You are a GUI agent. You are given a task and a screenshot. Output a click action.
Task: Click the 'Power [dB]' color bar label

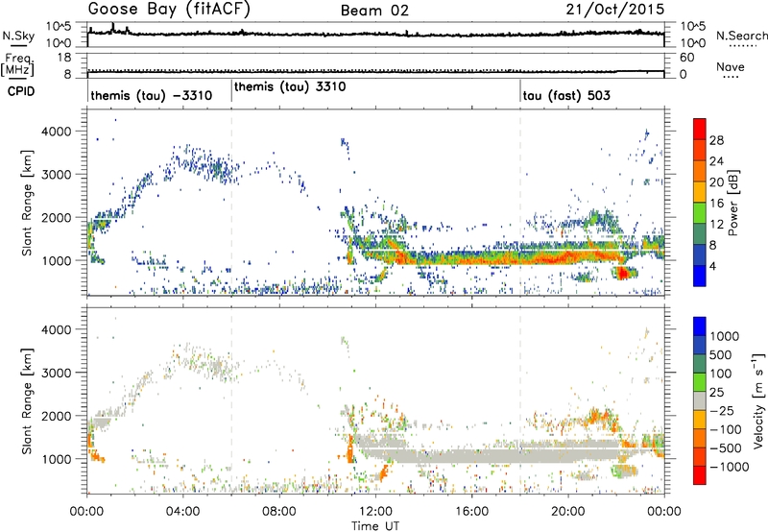point(733,203)
